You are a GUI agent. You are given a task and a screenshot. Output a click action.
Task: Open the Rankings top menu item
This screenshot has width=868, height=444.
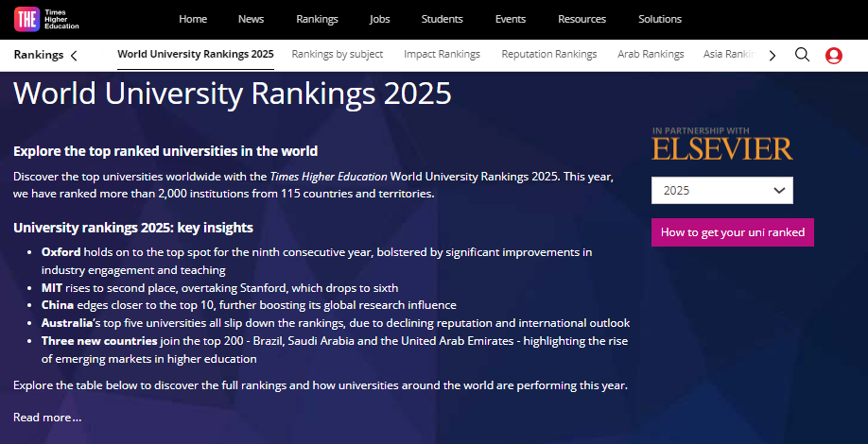[317, 19]
